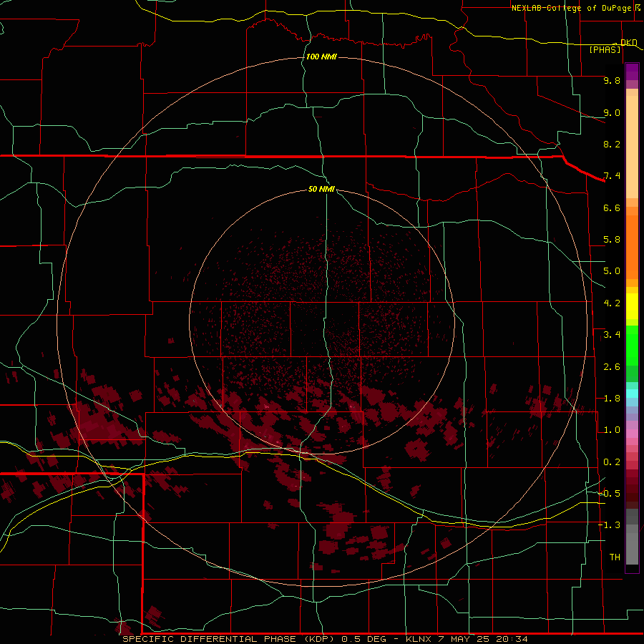The image size is (644, 644).
Task: Click the 2.6 value on color scale
Action: (x=612, y=367)
